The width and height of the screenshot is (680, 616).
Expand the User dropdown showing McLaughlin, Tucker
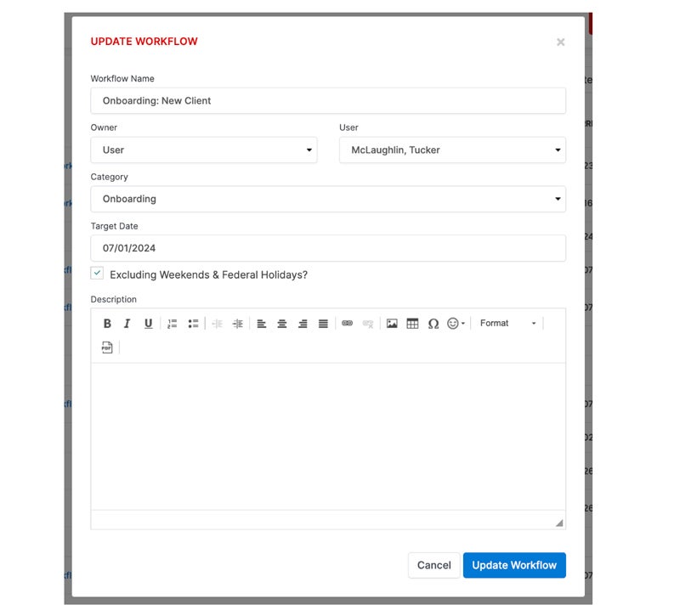[451, 150]
